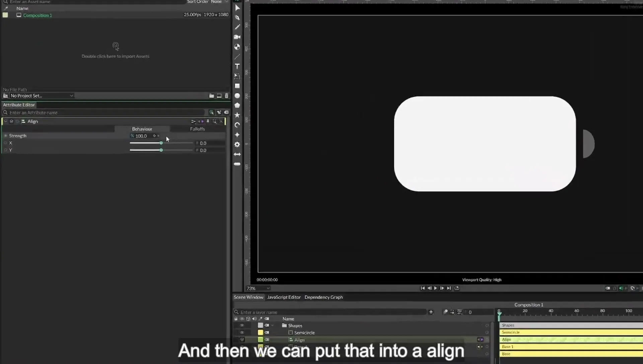Viewport: 643px width, 364px height.
Task: Select the Arc shape tool
Action: point(237,125)
